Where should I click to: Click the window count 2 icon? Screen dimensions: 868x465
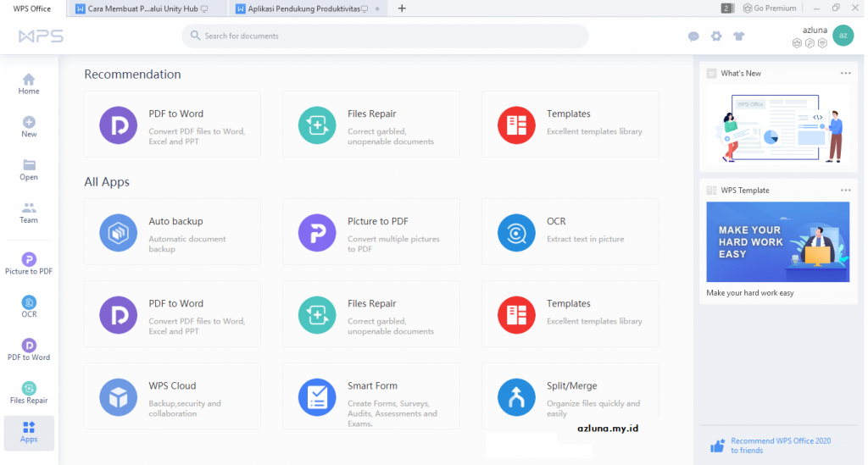click(726, 8)
